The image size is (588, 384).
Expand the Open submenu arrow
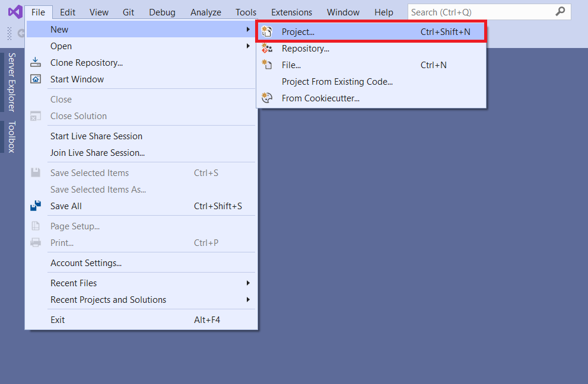248,46
